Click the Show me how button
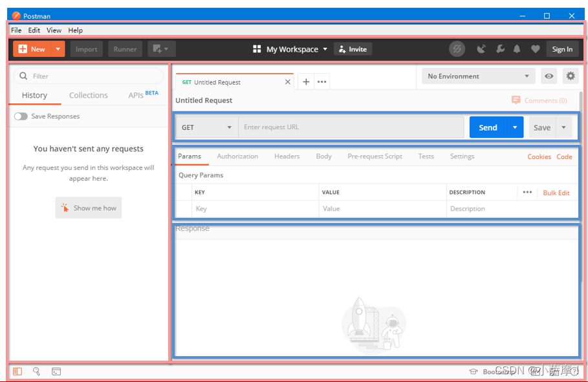Image resolution: width=588 pixels, height=382 pixels. pos(89,207)
